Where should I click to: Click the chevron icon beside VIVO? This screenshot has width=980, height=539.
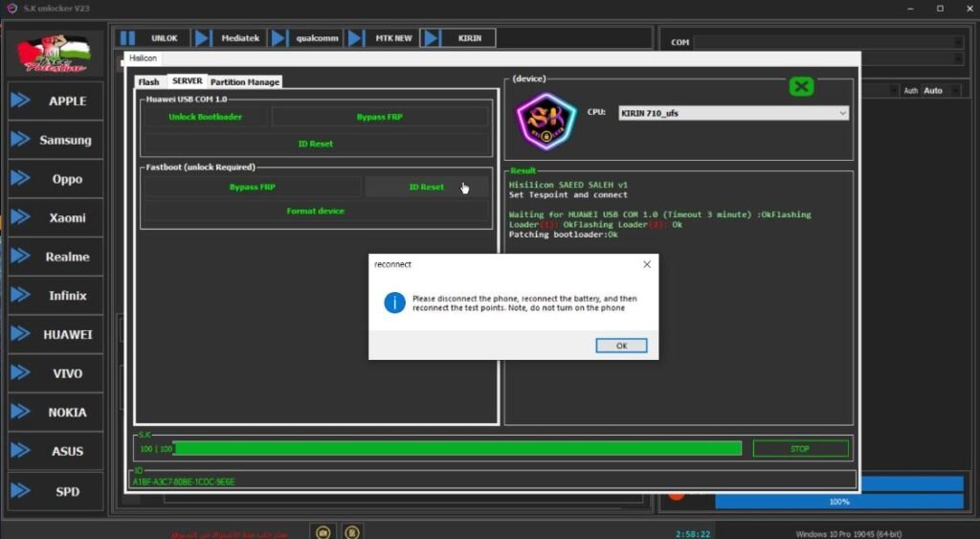click(21, 373)
